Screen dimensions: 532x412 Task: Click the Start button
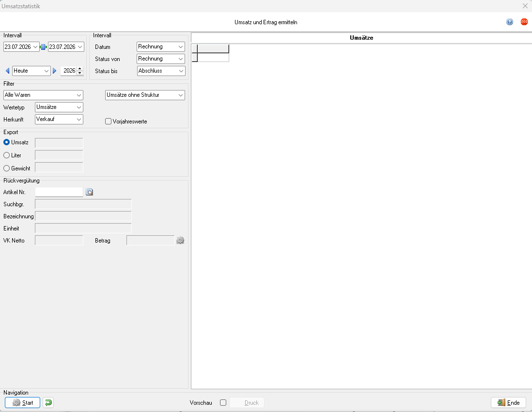pyautogui.click(x=22, y=402)
